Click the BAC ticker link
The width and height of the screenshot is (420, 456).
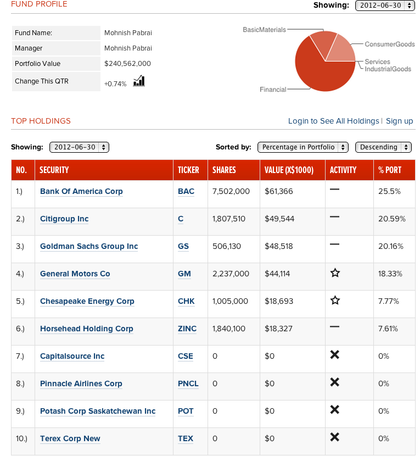click(x=186, y=191)
